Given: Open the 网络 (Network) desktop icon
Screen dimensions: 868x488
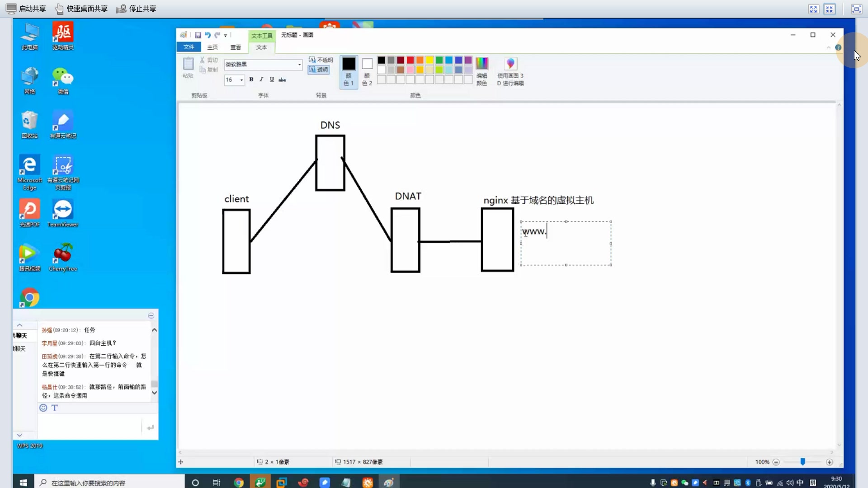Looking at the screenshot, I should pos(30,80).
